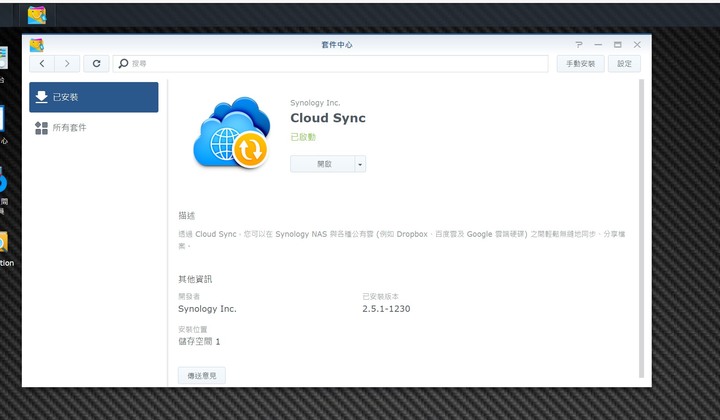This screenshot has height=420, width=720.
Task: Click the 儲存空間 1 install location text
Action: point(199,341)
